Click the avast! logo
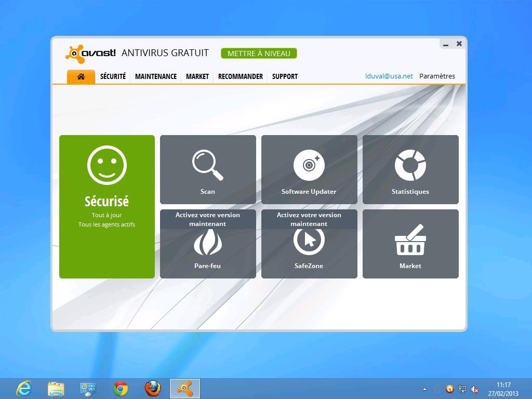Image resolution: width=532 pixels, height=399 pixels. click(x=90, y=54)
